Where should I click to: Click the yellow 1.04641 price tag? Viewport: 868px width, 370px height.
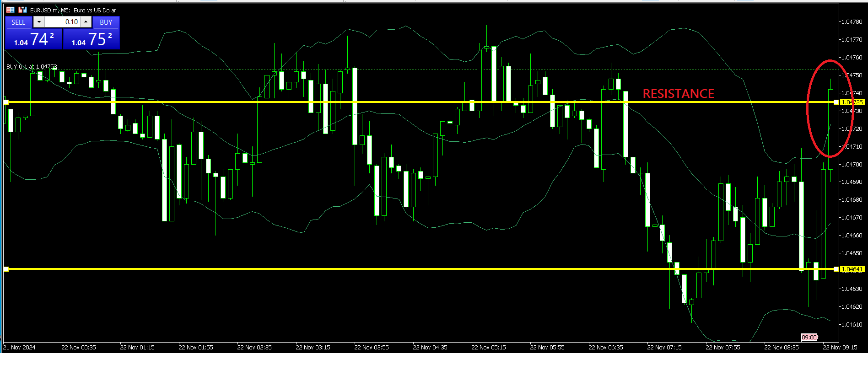click(852, 269)
